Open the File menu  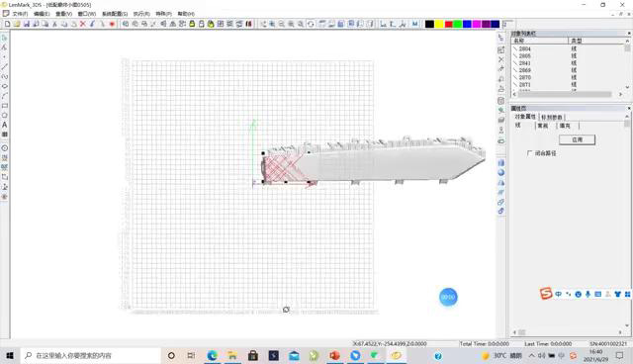[20, 14]
